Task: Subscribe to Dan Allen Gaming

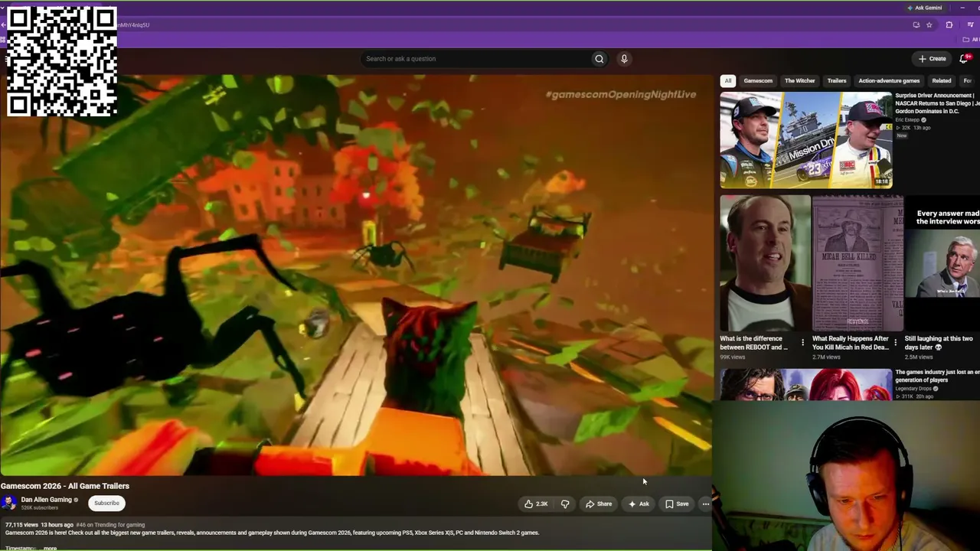Action: pos(106,503)
